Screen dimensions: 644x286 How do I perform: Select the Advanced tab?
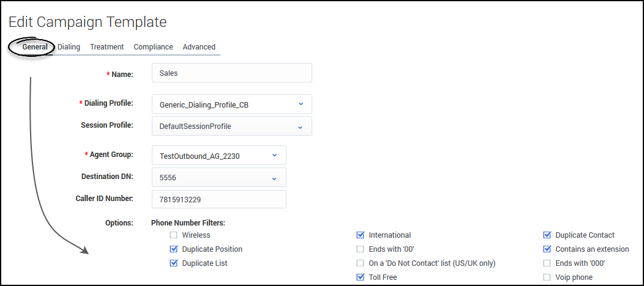[199, 46]
